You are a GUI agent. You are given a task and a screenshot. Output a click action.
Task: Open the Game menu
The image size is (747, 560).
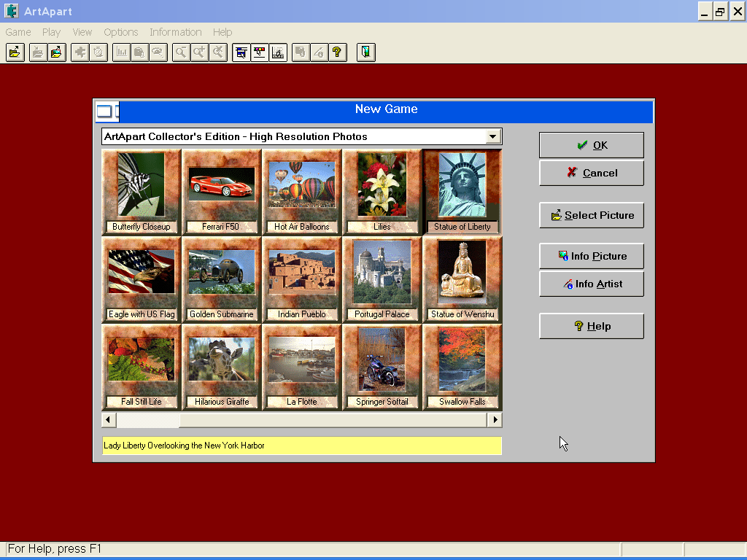click(x=18, y=32)
